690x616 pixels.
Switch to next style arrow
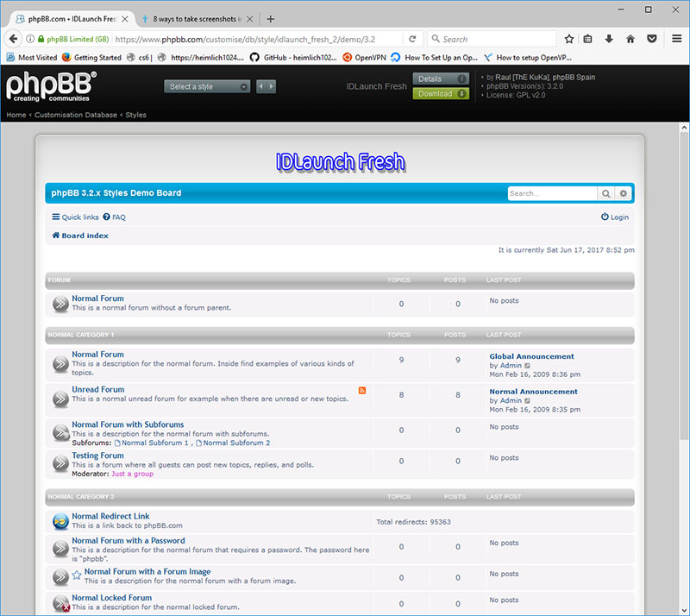tap(271, 86)
